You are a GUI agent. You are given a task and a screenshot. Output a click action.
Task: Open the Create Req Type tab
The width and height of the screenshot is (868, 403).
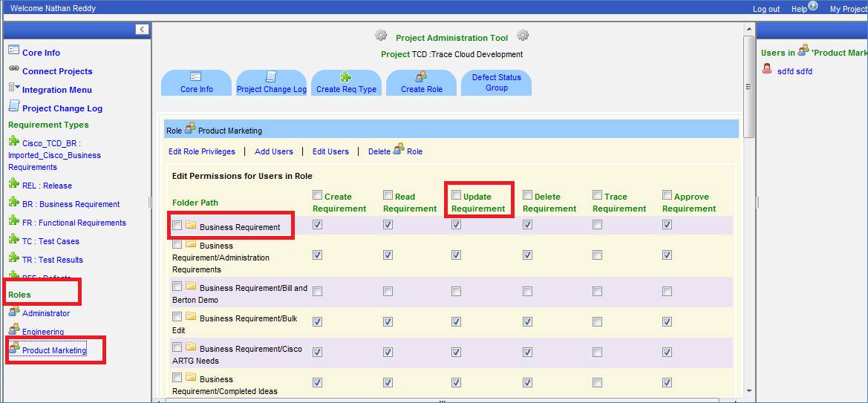tap(347, 83)
